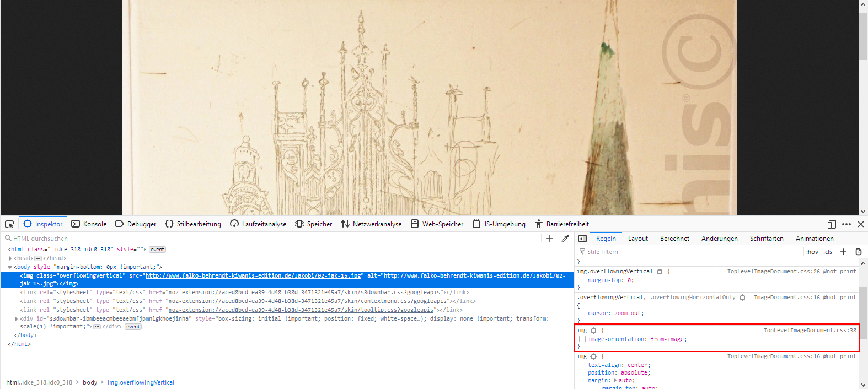
Task: Open the Netzwerkanalyse panel
Action: point(371,224)
